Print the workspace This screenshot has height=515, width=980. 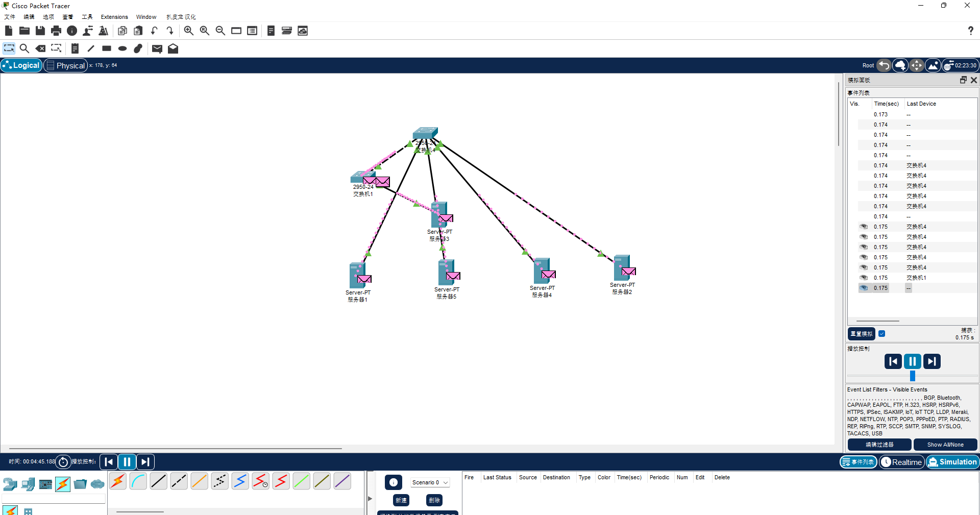pyautogui.click(x=56, y=31)
